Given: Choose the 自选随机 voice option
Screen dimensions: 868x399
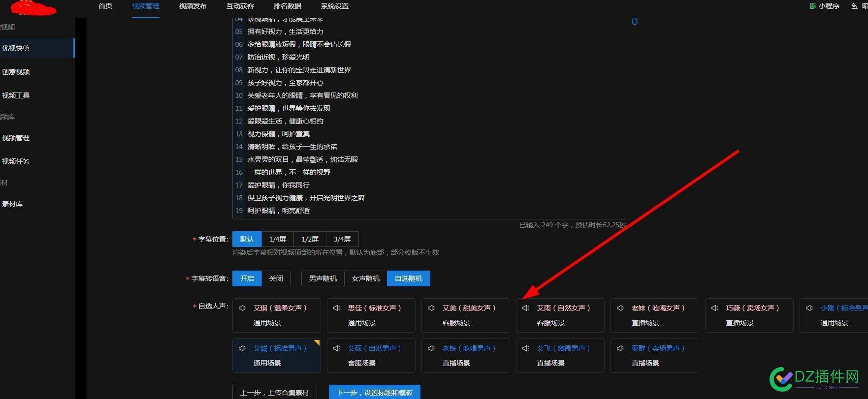Looking at the screenshot, I should click(409, 278).
